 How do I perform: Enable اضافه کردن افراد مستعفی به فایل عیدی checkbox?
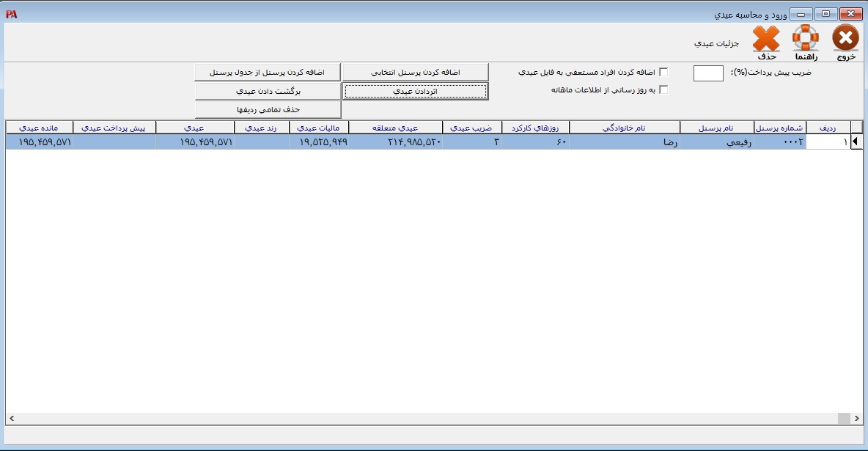663,72
